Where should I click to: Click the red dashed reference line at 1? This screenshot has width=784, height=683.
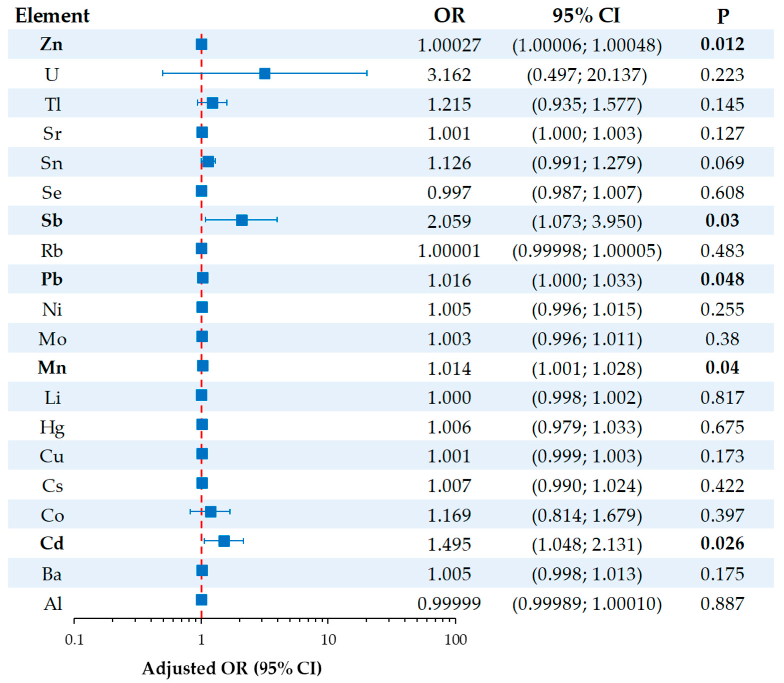(201, 324)
